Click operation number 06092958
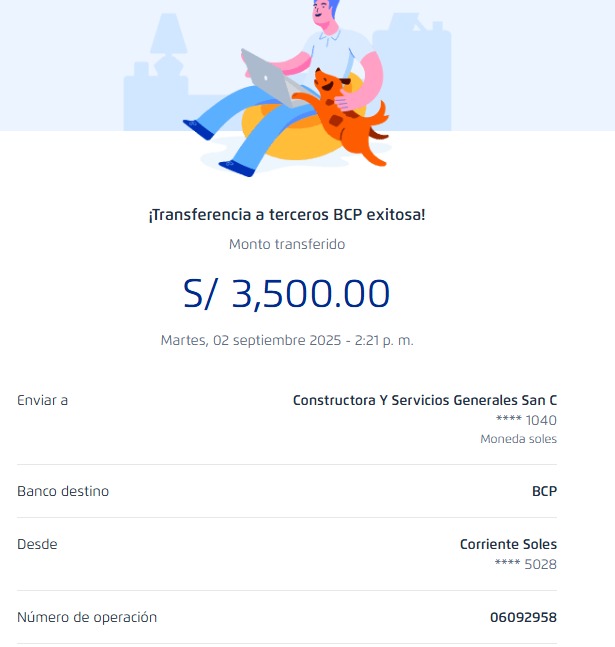 tap(523, 617)
